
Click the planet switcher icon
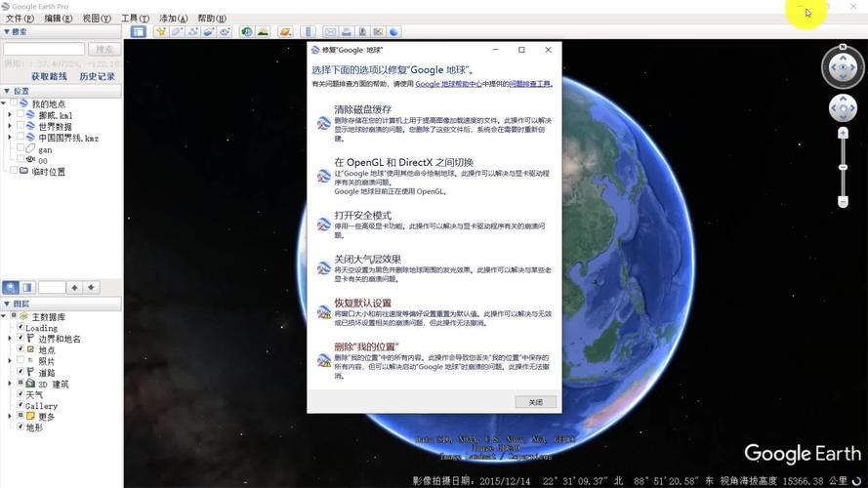(x=285, y=31)
